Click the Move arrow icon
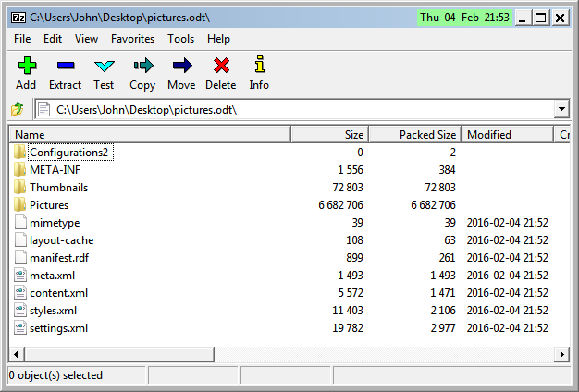The height and width of the screenshot is (392, 579). [182, 66]
